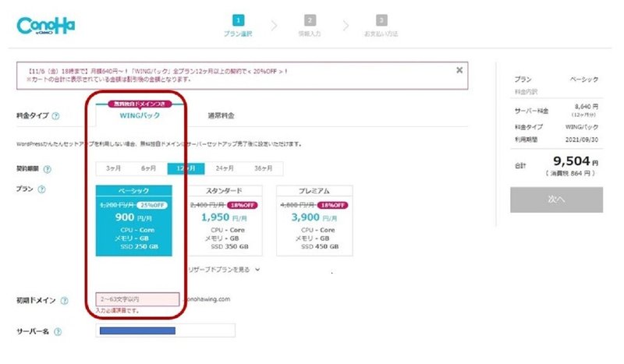This screenshot has height=364, width=624.
Task: Click the 18%OFF badge on スタンダード
Action: coord(243,205)
